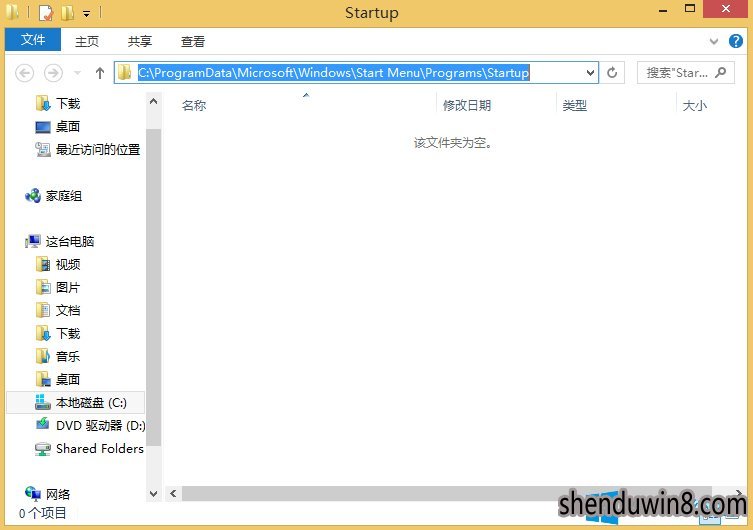Sort by the 大小 column header
Image resolution: width=753 pixels, height=530 pixels.
coord(695,106)
